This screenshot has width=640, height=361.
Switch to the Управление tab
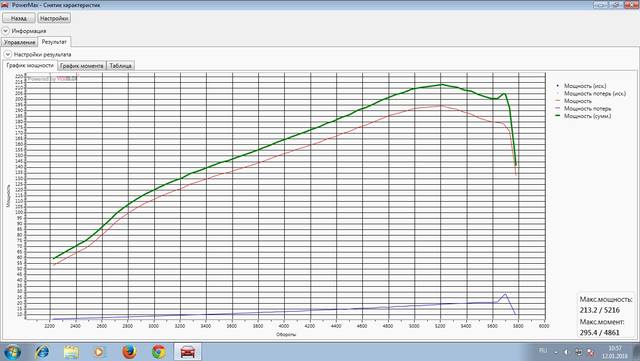point(19,42)
